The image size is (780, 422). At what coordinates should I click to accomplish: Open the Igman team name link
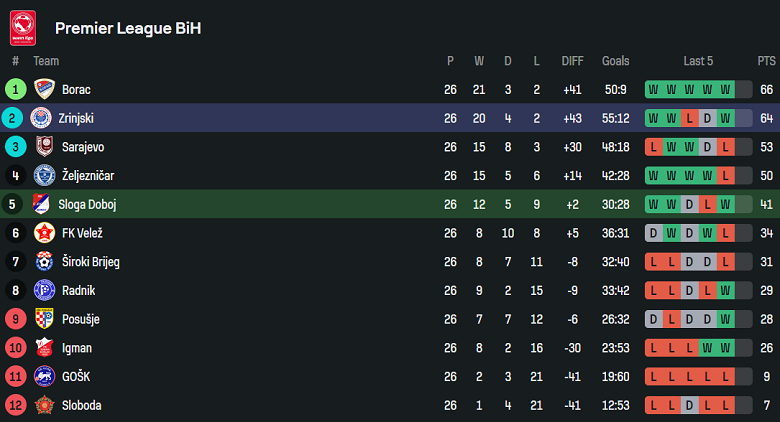coord(77,348)
